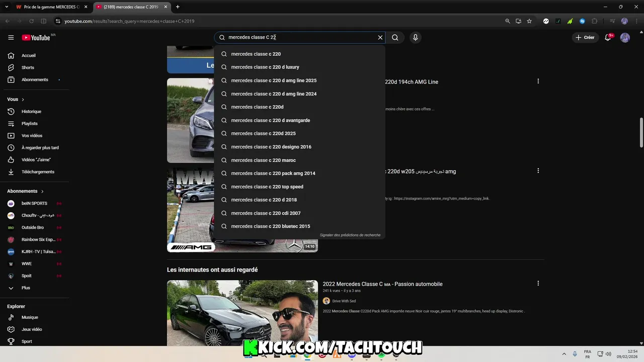Open Outside Bro channel subscription
644x362 pixels.
(33, 227)
